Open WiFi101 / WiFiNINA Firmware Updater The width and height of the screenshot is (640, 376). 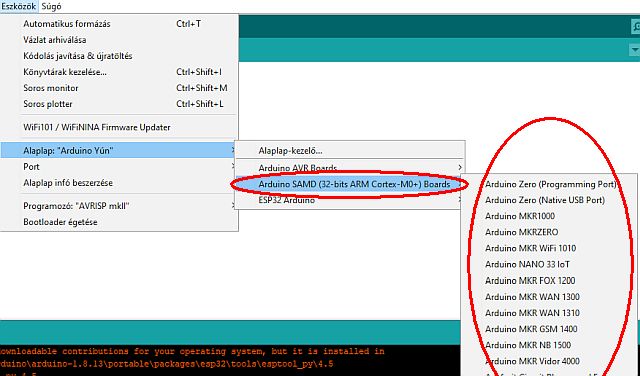click(x=119, y=127)
